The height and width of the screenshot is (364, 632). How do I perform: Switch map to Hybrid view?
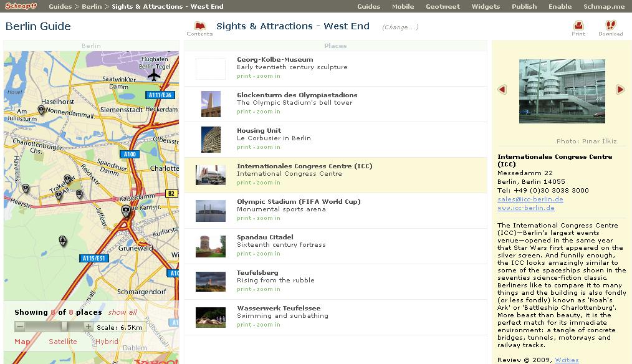[107, 342]
